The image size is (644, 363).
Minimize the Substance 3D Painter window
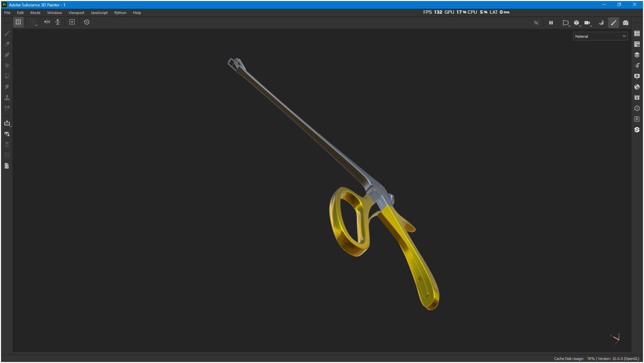604,5
